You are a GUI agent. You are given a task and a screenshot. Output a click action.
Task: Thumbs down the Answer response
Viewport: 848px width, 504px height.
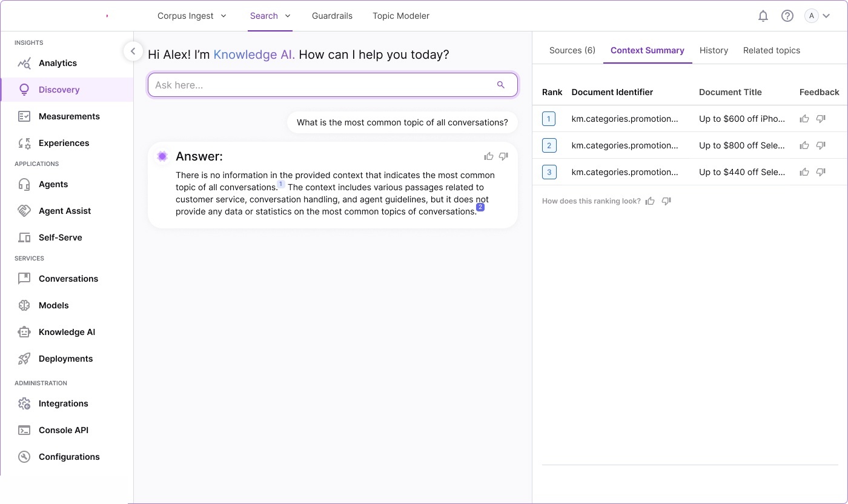point(503,156)
